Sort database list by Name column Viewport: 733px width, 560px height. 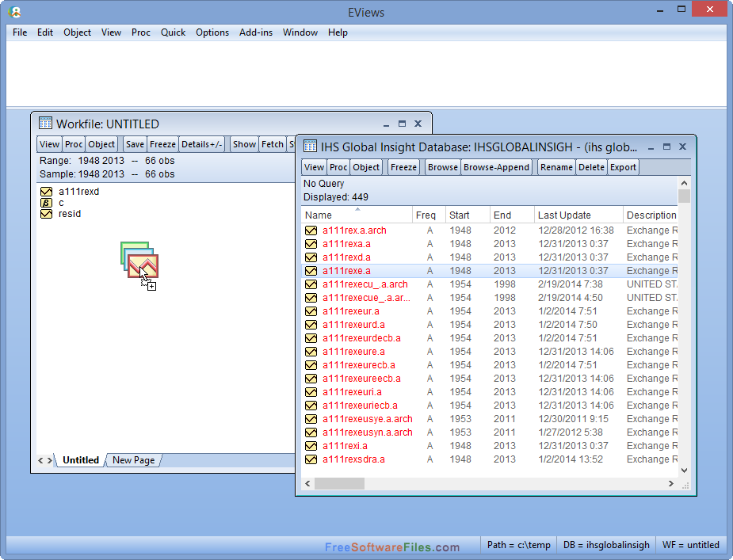coord(357,215)
